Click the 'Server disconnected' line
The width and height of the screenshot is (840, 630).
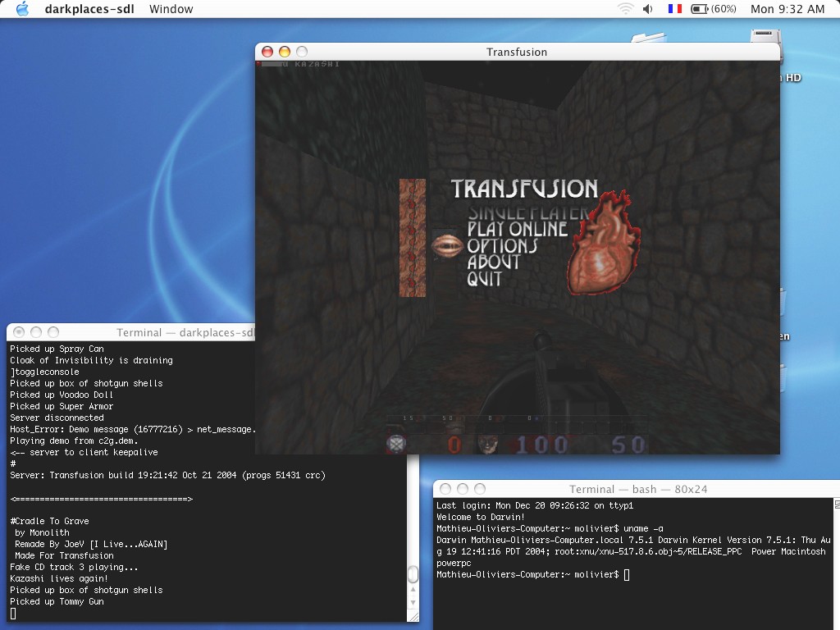point(57,418)
